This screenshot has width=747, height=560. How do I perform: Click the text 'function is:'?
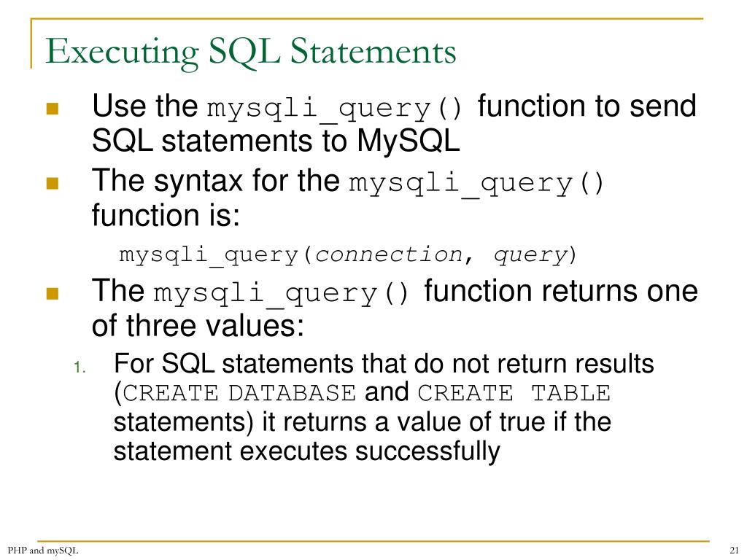pos(166,215)
